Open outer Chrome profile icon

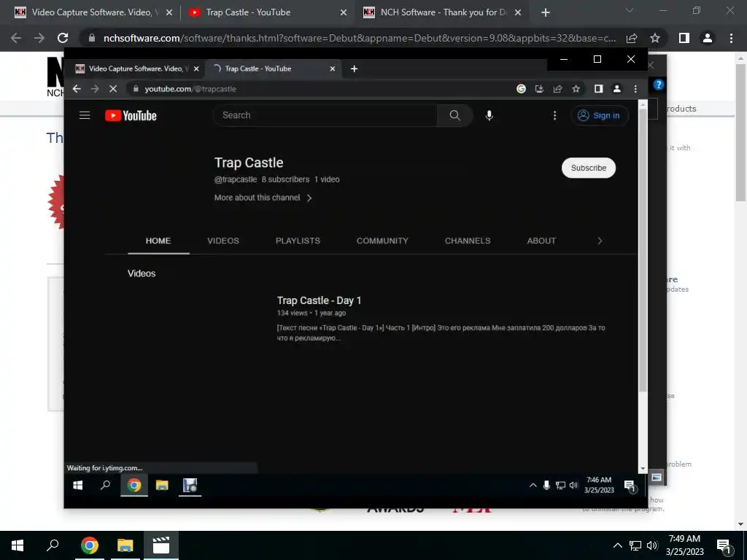tap(708, 38)
